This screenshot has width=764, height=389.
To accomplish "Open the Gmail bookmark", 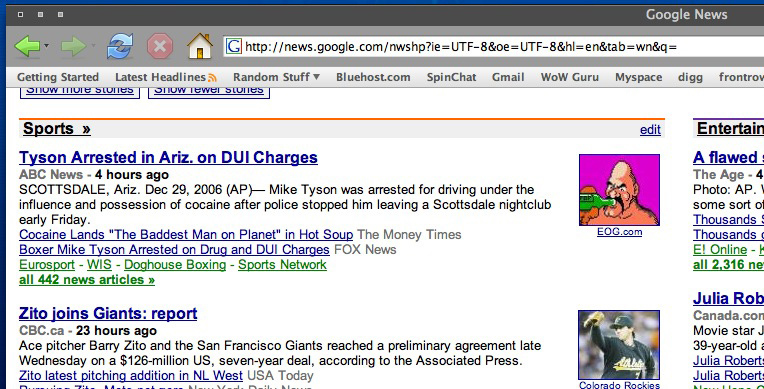I will (508, 77).
